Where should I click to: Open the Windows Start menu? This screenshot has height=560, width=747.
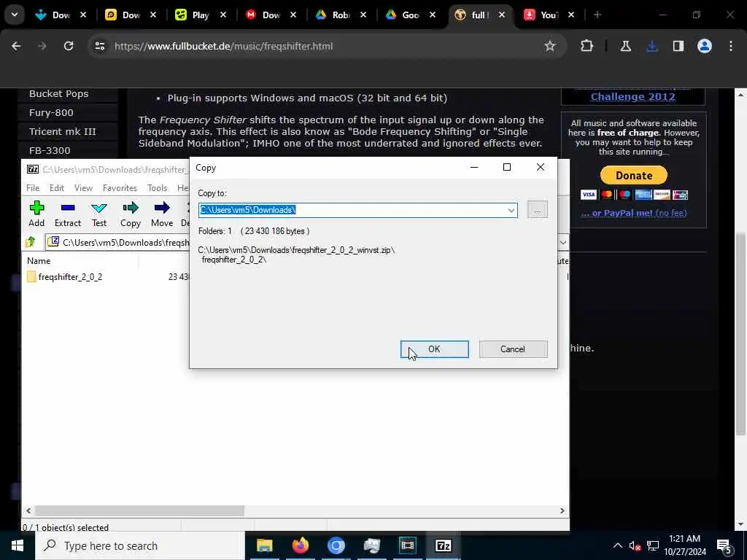tap(18, 545)
